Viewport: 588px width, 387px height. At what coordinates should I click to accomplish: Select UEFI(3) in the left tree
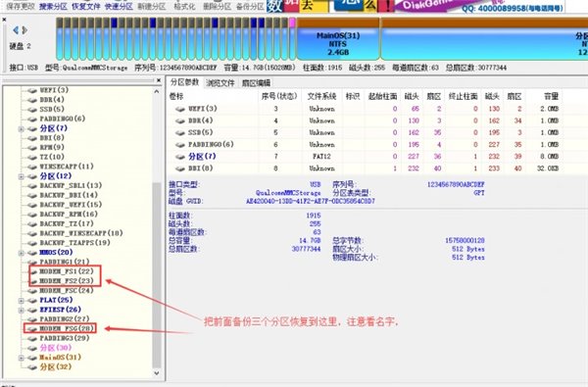coord(54,90)
